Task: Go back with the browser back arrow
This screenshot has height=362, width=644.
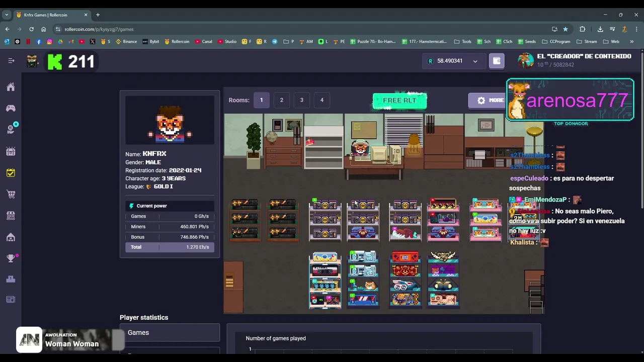Action: 7,29
